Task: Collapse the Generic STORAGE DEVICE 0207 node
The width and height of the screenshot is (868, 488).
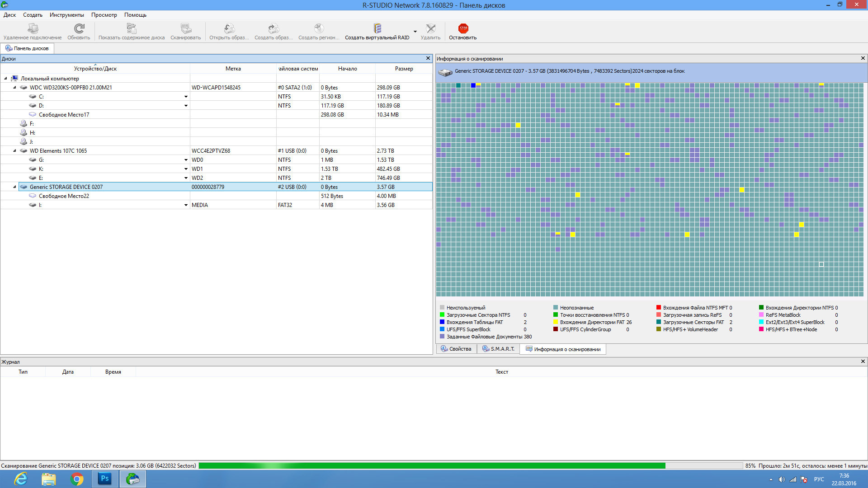Action: pyautogui.click(x=14, y=187)
